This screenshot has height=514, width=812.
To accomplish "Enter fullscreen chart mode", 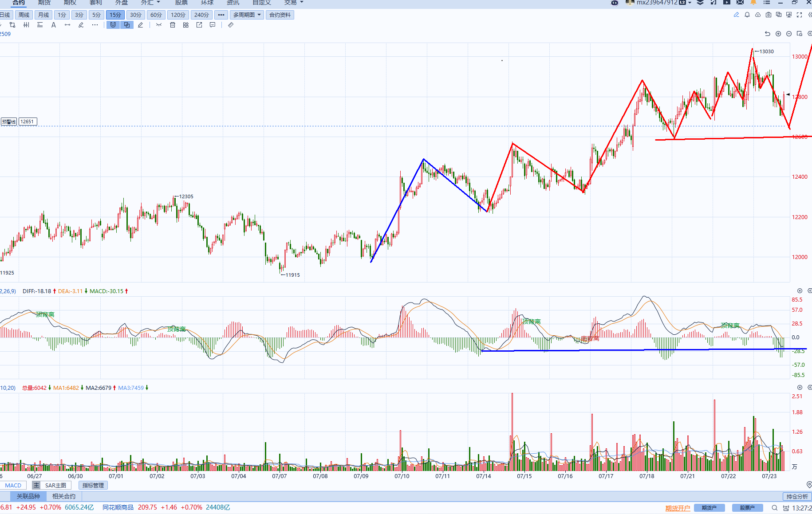I will (x=800, y=15).
